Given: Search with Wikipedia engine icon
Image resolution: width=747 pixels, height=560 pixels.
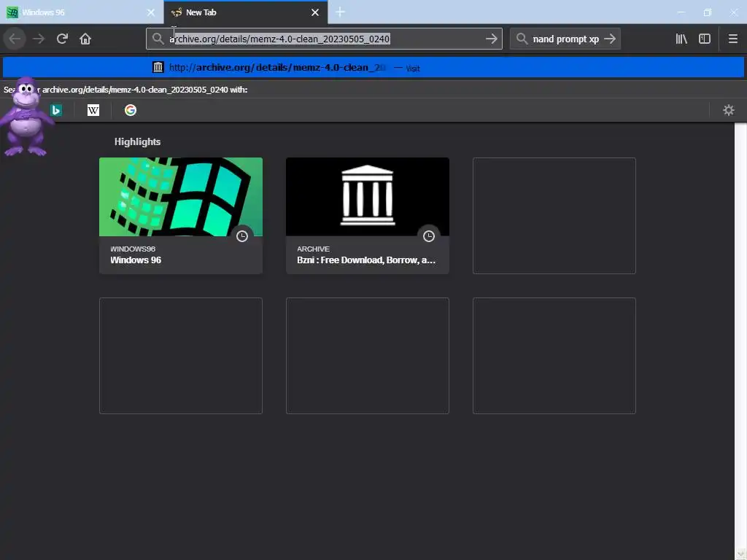Looking at the screenshot, I should point(93,111).
